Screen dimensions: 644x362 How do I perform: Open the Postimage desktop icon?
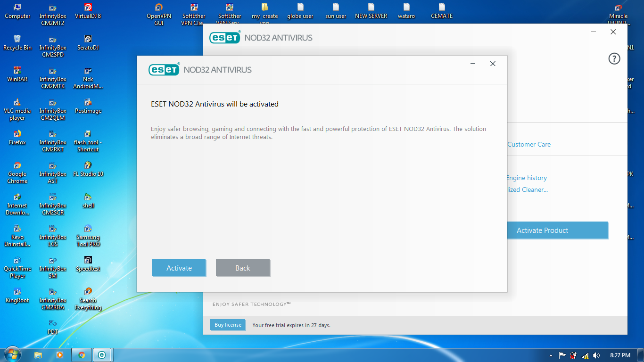tap(88, 107)
